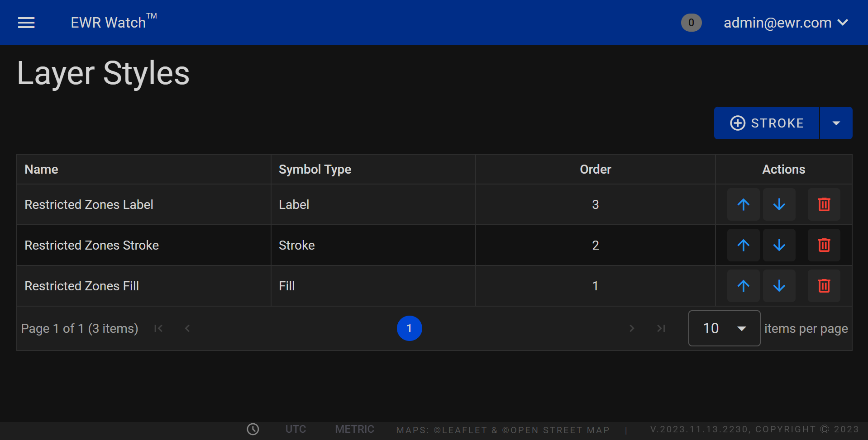Delete the Restricted Zones Stroke style

(x=824, y=245)
